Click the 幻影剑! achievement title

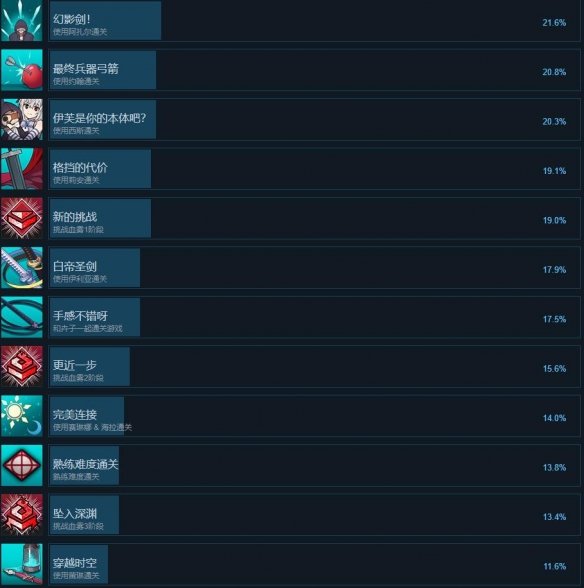[x=71, y=19]
